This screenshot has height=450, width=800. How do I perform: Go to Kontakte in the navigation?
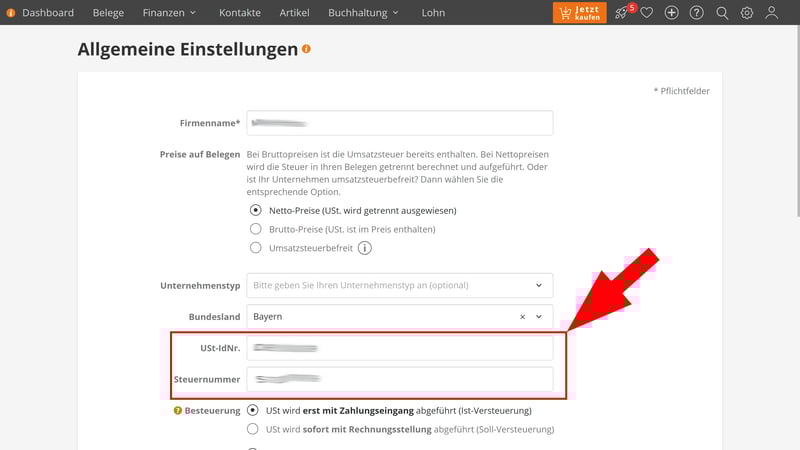click(x=240, y=13)
